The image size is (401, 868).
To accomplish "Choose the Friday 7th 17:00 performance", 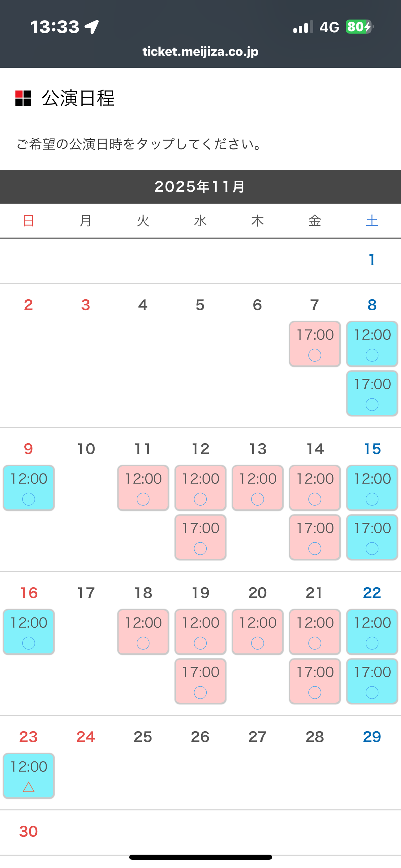I will [x=315, y=344].
